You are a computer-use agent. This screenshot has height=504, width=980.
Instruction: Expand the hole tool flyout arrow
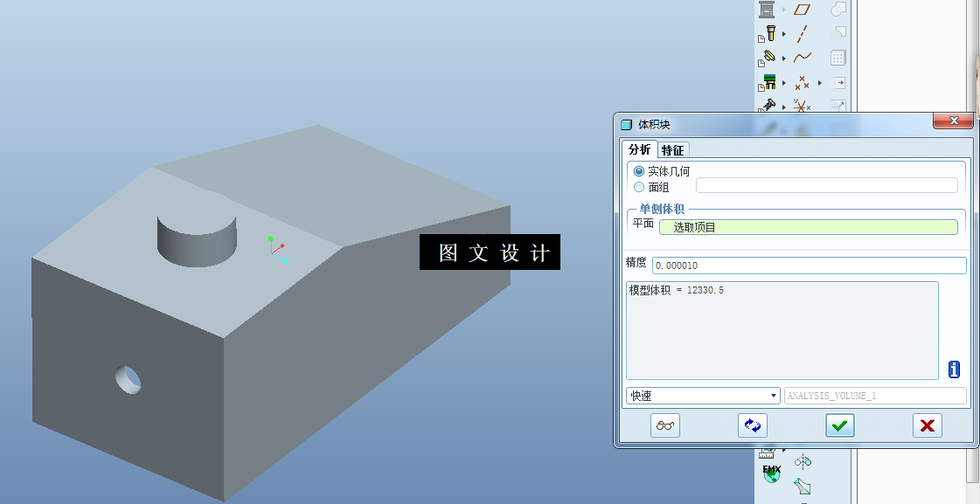pyautogui.click(x=785, y=33)
